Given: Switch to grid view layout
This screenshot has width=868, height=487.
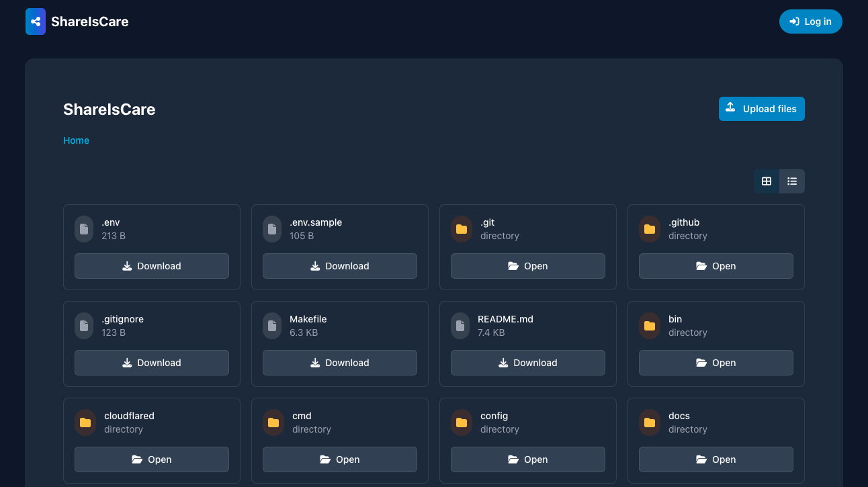Looking at the screenshot, I should pos(767,181).
